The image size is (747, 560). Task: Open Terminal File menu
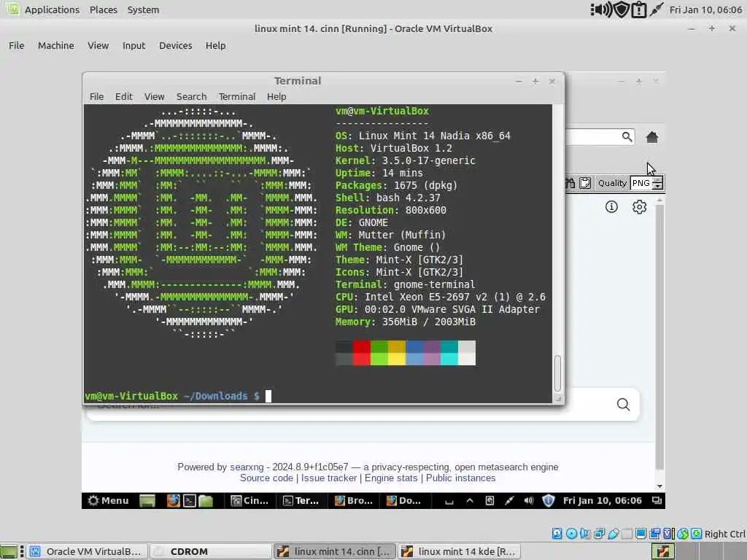point(97,97)
